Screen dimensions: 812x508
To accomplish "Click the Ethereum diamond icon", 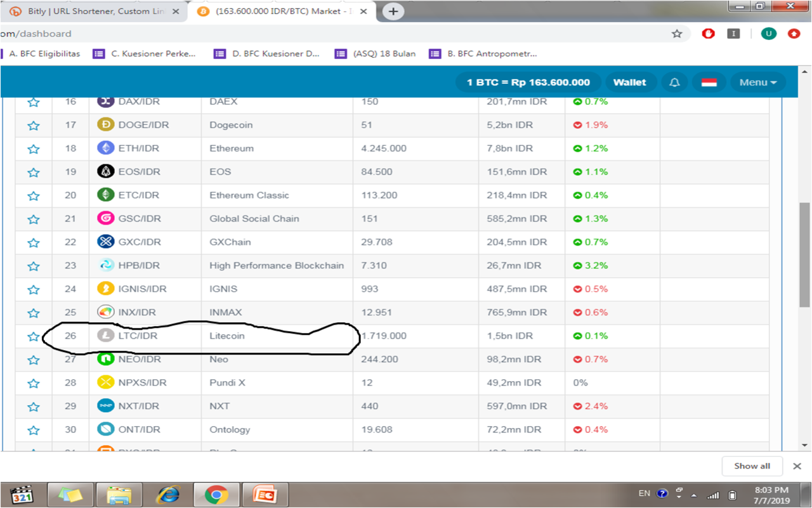I will [x=106, y=148].
